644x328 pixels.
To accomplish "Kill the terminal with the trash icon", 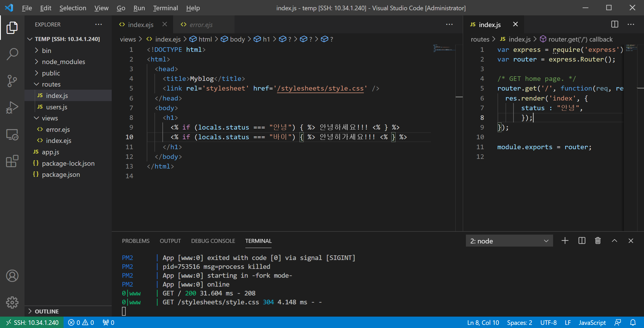I will coord(598,241).
